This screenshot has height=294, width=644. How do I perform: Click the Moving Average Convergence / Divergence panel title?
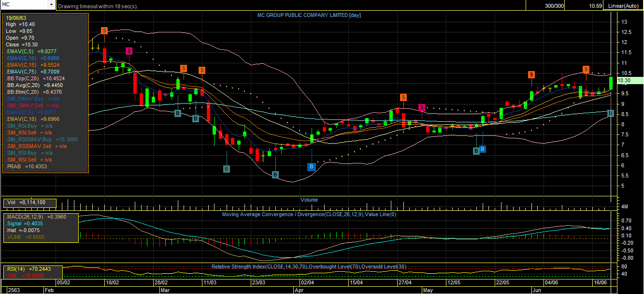(309, 214)
